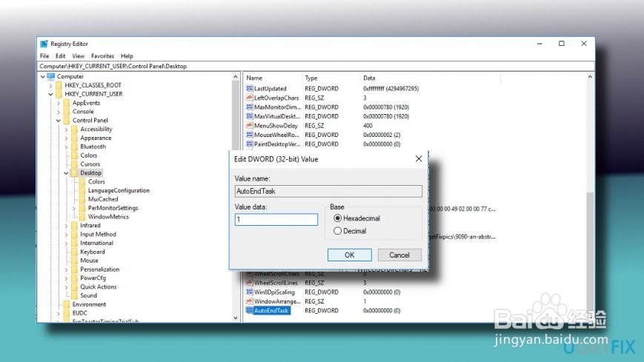Collapse the Desktop key node
The image size is (644, 362).
[66, 173]
